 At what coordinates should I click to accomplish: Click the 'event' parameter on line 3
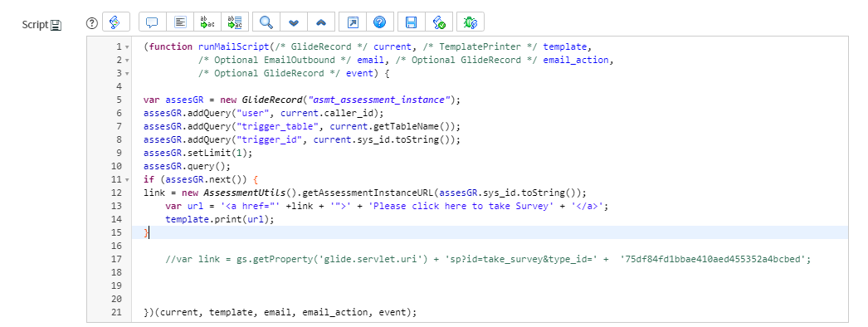click(x=360, y=74)
